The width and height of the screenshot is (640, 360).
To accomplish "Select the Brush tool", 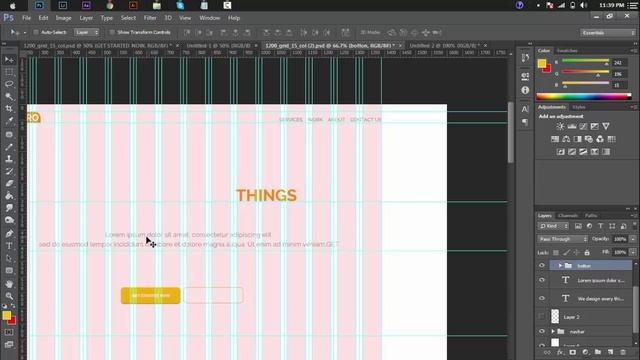I will [9, 147].
